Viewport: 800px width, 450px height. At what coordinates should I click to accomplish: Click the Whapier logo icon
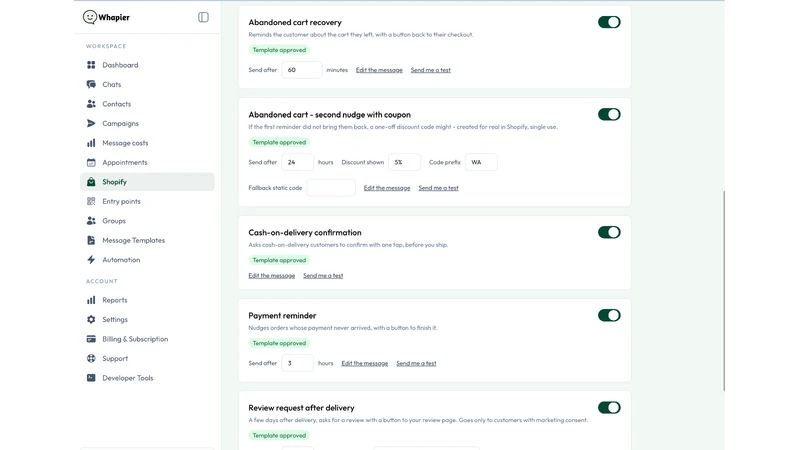click(x=90, y=17)
